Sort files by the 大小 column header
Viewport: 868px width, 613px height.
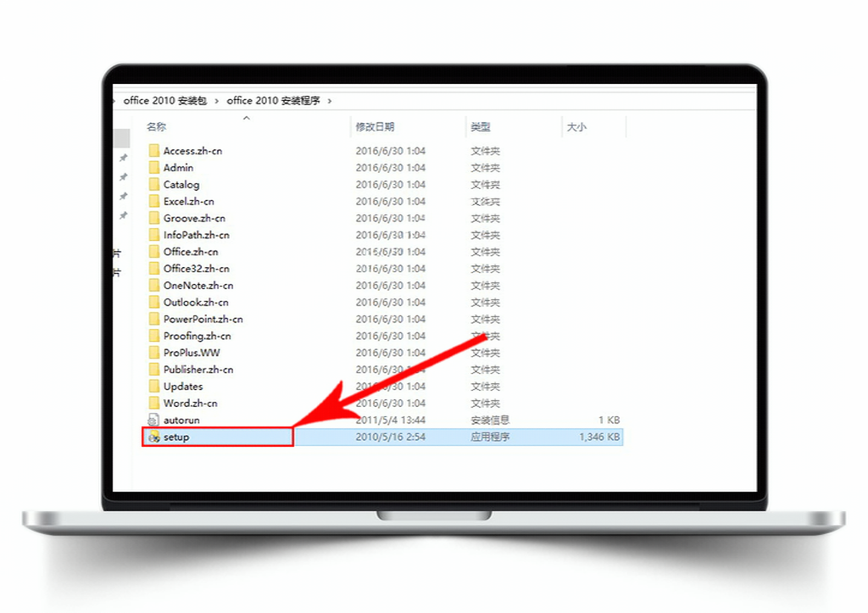[576, 127]
